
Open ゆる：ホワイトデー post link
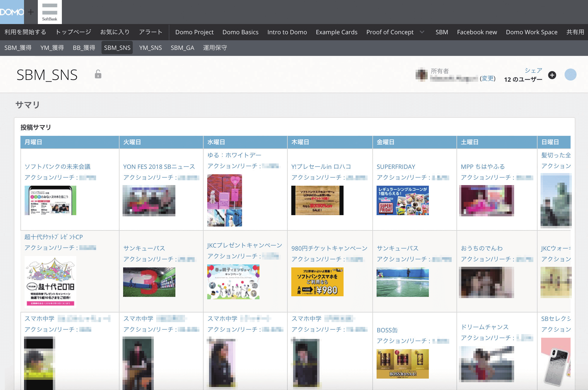tap(234, 155)
